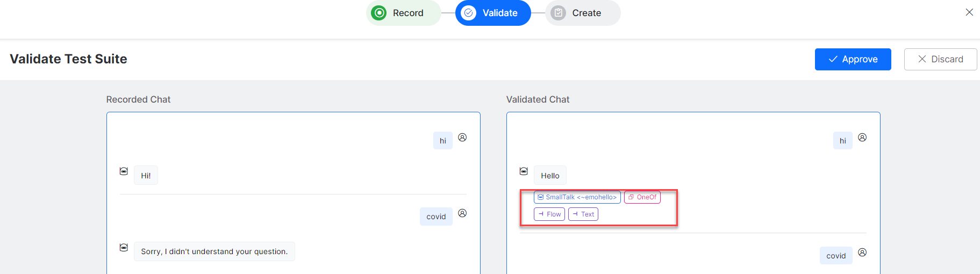Select the Validate step
This screenshot has height=274, width=980.
tap(492, 13)
